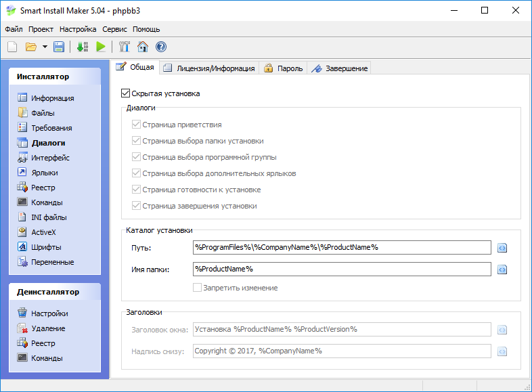Maximize the Smart Install Maker window
This screenshot has width=532, height=392.
coord(485,11)
